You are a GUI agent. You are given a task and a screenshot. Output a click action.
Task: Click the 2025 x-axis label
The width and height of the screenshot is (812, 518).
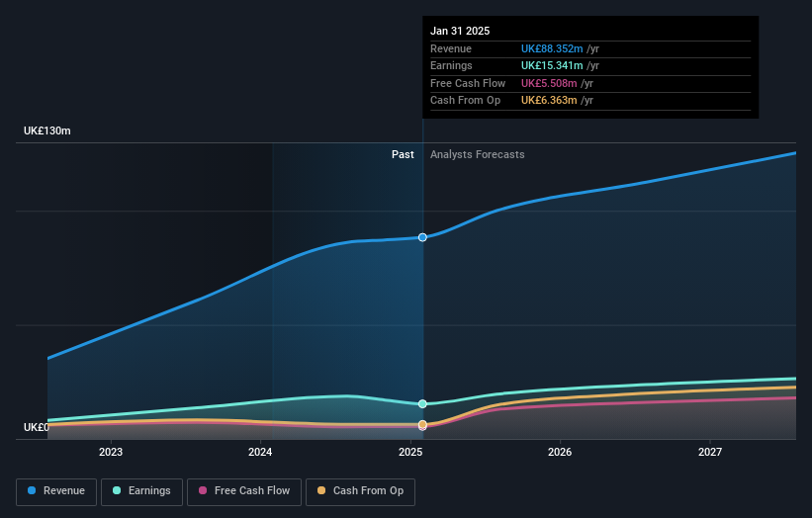410,452
